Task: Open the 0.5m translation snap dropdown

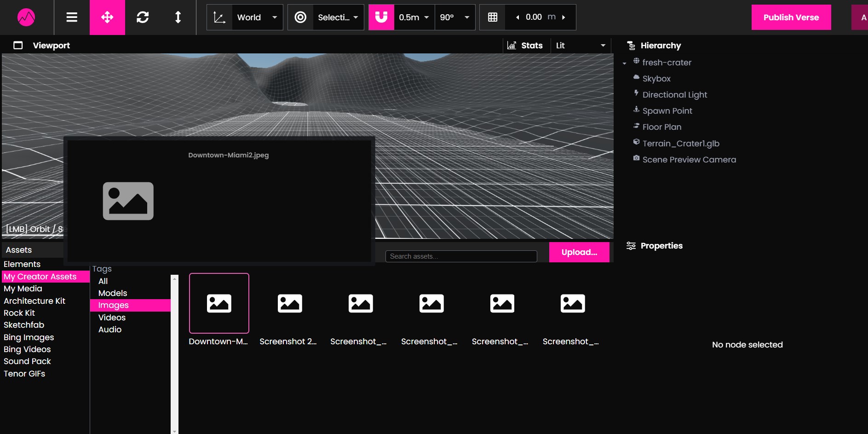Action: pos(414,17)
